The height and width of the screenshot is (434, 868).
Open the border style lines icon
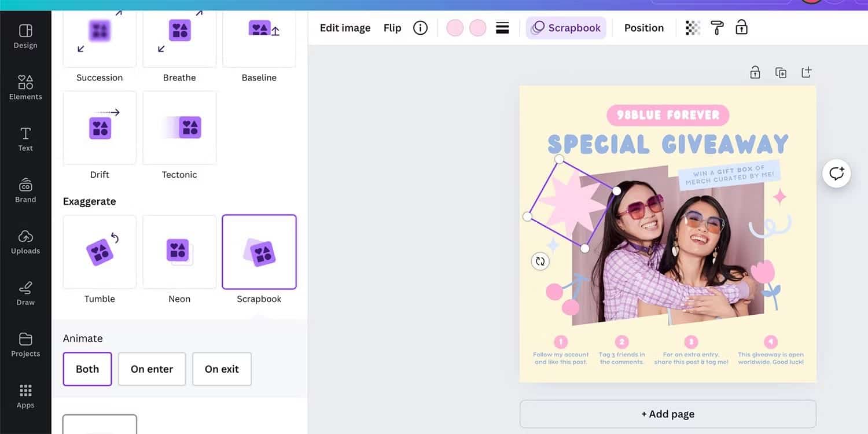pos(502,28)
